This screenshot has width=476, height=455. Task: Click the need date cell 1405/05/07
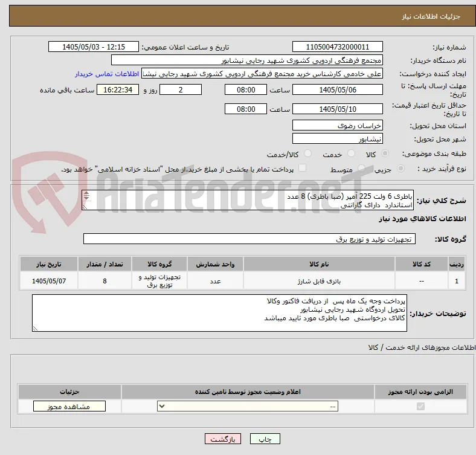49,281
